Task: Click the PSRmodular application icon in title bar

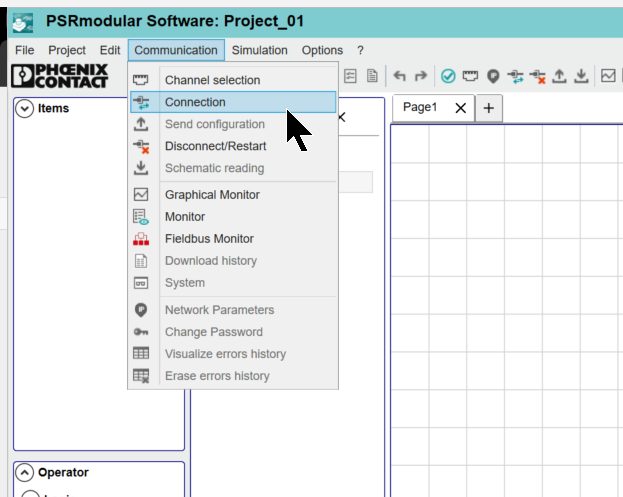Action: (x=23, y=23)
